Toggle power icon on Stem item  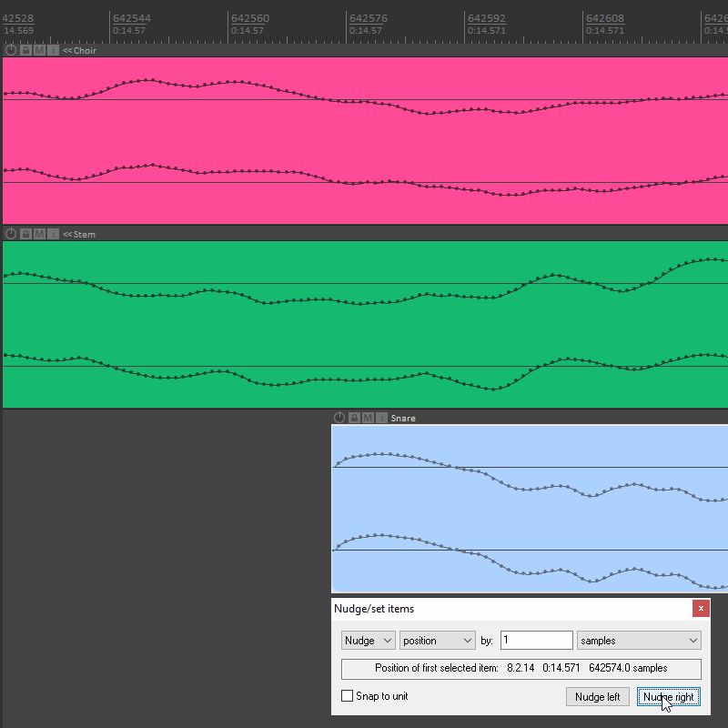click(11, 234)
